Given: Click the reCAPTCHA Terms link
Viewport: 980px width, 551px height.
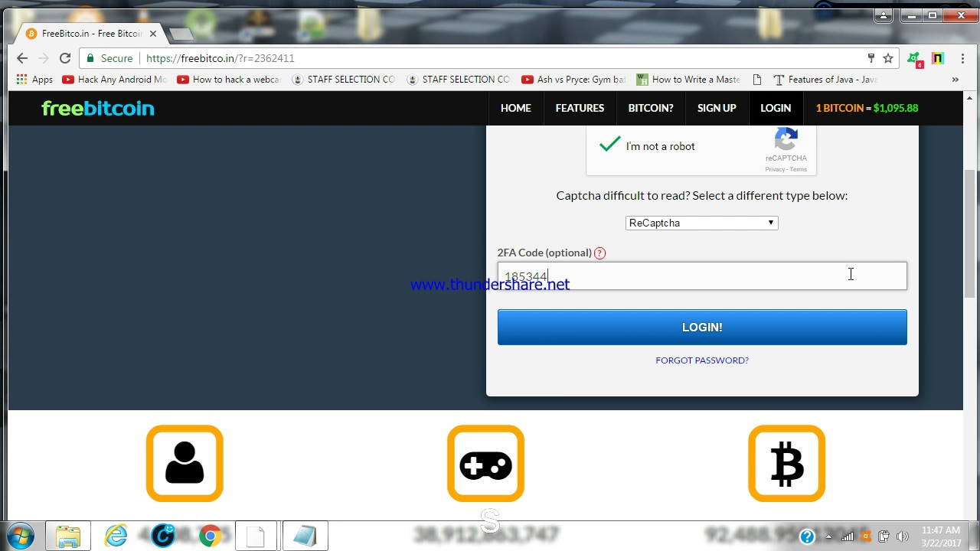Looking at the screenshot, I should point(799,169).
